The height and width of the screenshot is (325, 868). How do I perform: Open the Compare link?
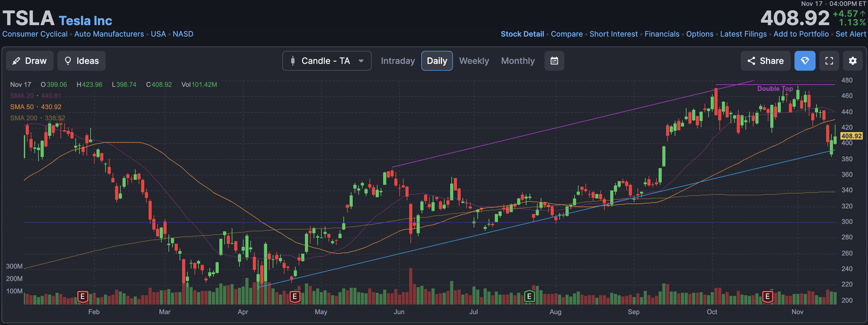click(567, 34)
